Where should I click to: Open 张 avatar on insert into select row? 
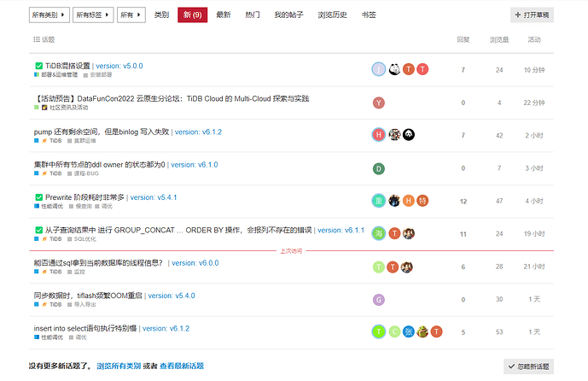click(409, 331)
